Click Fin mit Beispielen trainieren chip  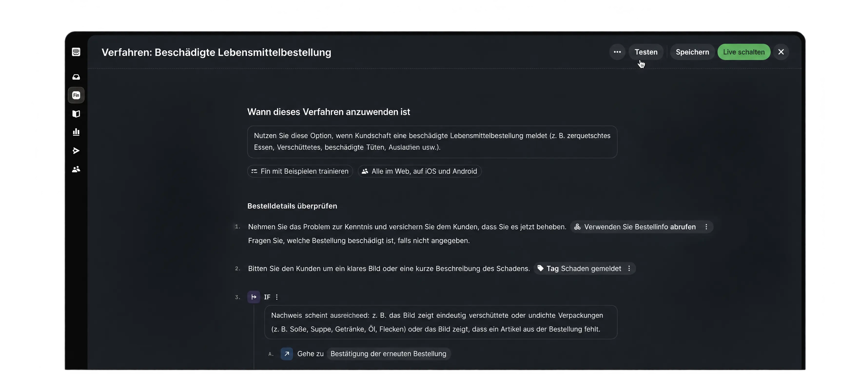click(300, 171)
